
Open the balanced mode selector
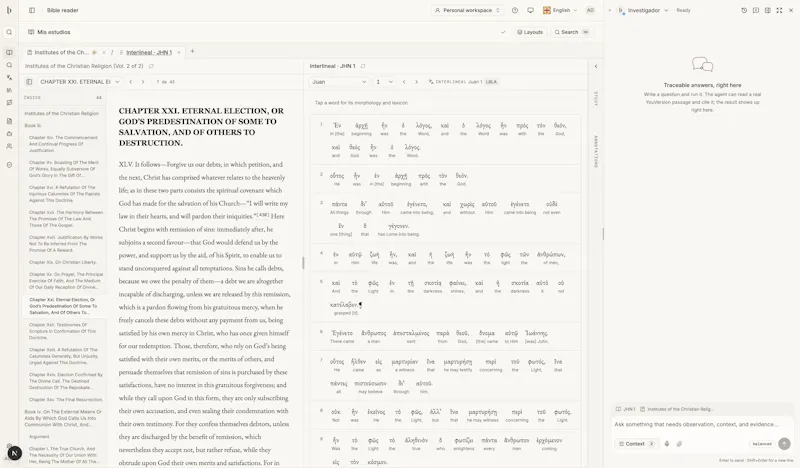pyautogui.click(x=762, y=444)
